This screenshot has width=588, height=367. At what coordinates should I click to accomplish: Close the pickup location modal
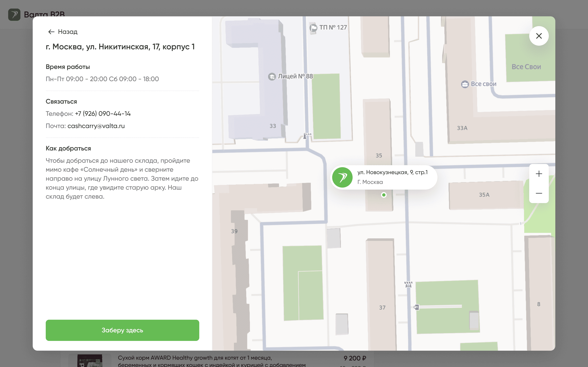point(539,36)
